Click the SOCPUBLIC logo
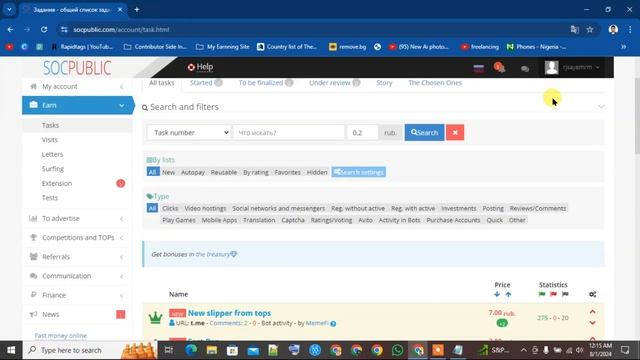This screenshot has width=640, height=360. (77, 68)
